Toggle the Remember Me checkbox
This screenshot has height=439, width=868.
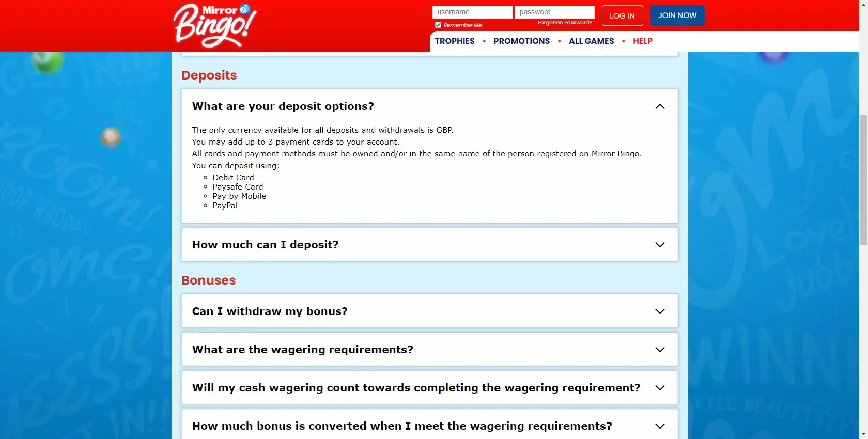[x=438, y=25]
